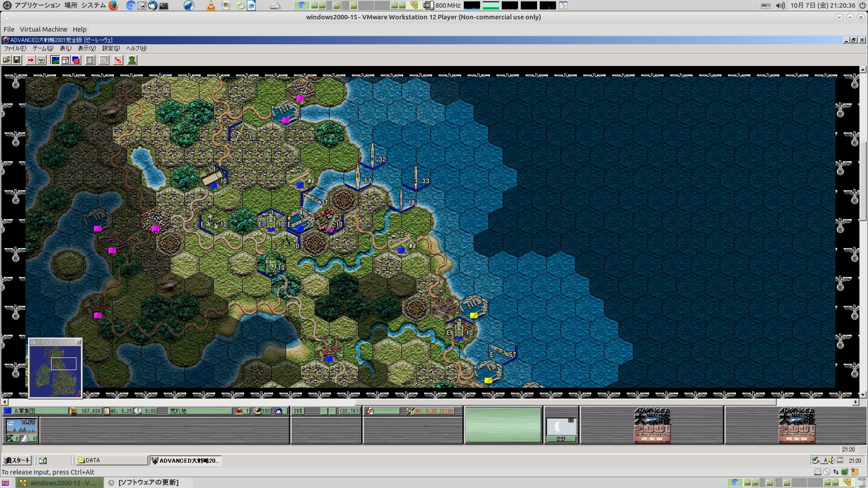The image size is (868, 488).
Task: Click the red end date 40. 9.28 22:00
Action: coord(434,411)
